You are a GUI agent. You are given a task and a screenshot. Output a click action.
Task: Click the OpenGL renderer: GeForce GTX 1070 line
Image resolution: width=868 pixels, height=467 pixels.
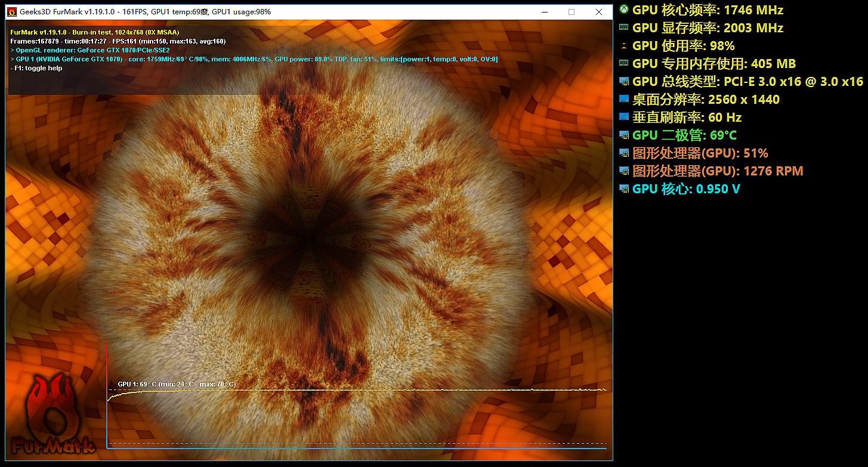tap(90, 50)
